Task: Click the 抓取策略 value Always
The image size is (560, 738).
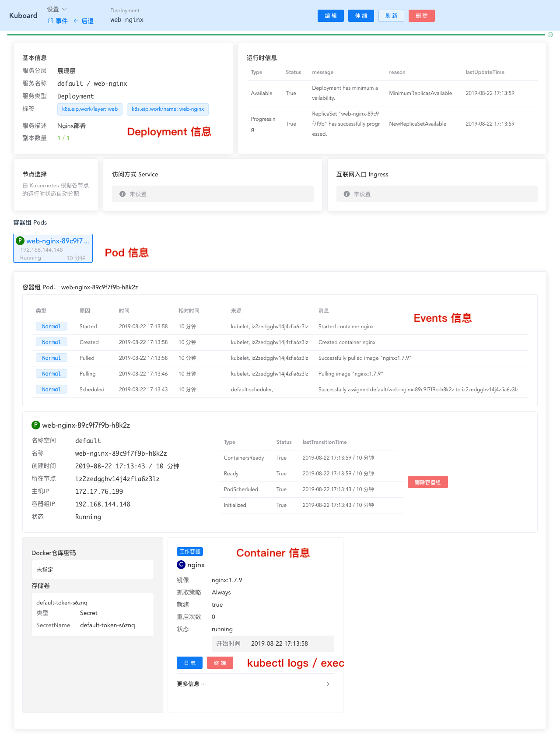Action: pyautogui.click(x=221, y=592)
